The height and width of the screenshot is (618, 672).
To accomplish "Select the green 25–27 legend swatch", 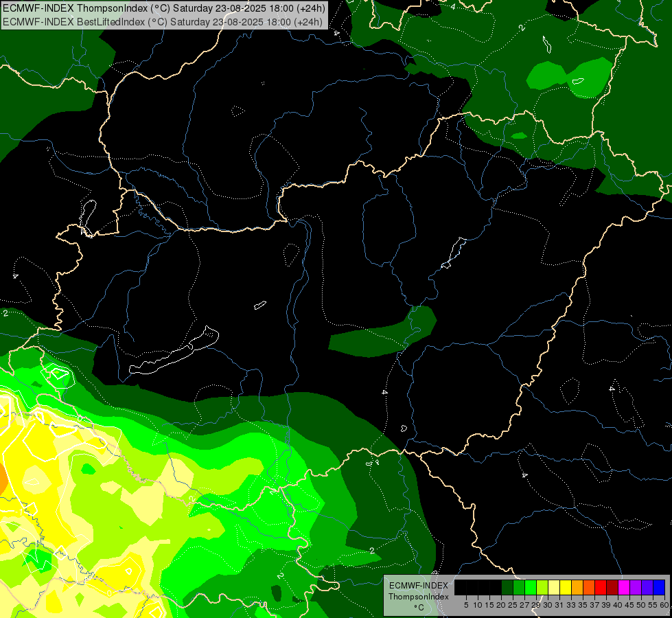I will tap(519, 587).
